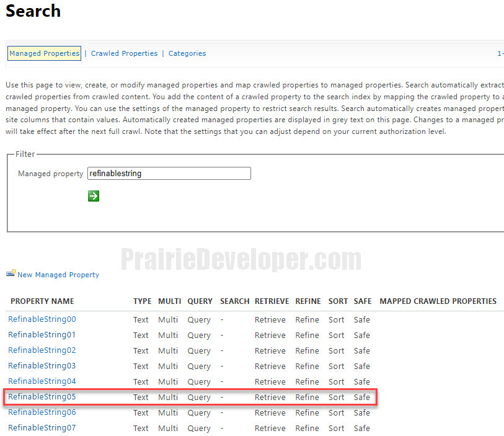504x436 pixels.
Task: Switch to the Categories tab
Action: click(x=187, y=53)
